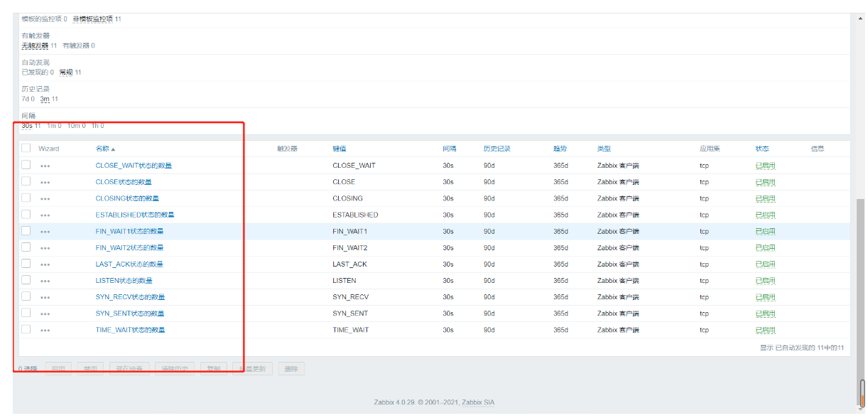Open the CLOSING状态的数量 item link
Viewport: 868px width, 418px height.
click(127, 198)
